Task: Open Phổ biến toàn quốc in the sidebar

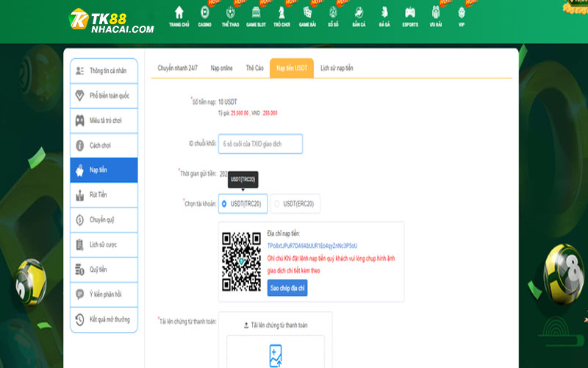Action: 104,96
